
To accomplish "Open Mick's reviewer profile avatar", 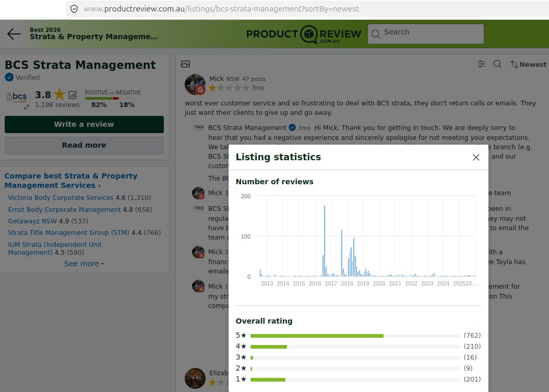I will pyautogui.click(x=195, y=84).
